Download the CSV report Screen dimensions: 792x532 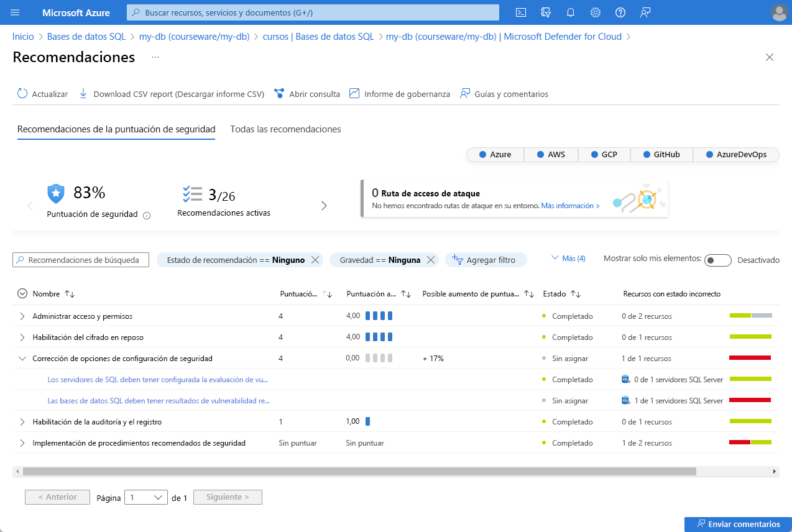click(x=172, y=94)
